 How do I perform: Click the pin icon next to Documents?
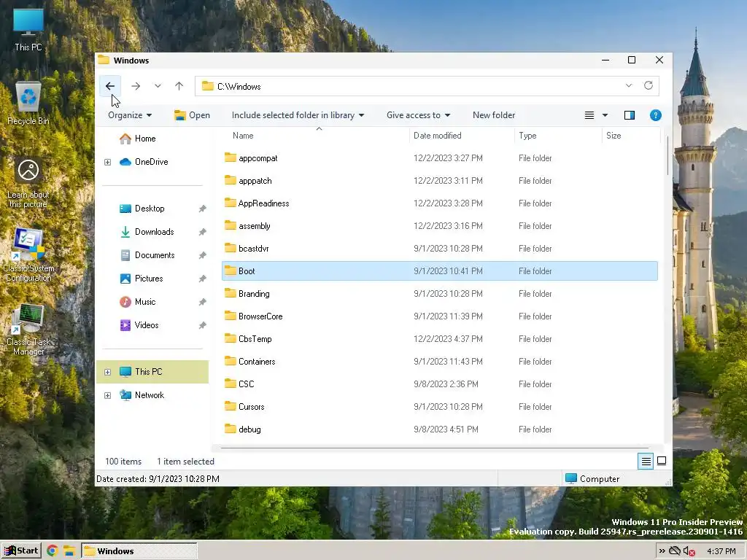click(x=203, y=255)
